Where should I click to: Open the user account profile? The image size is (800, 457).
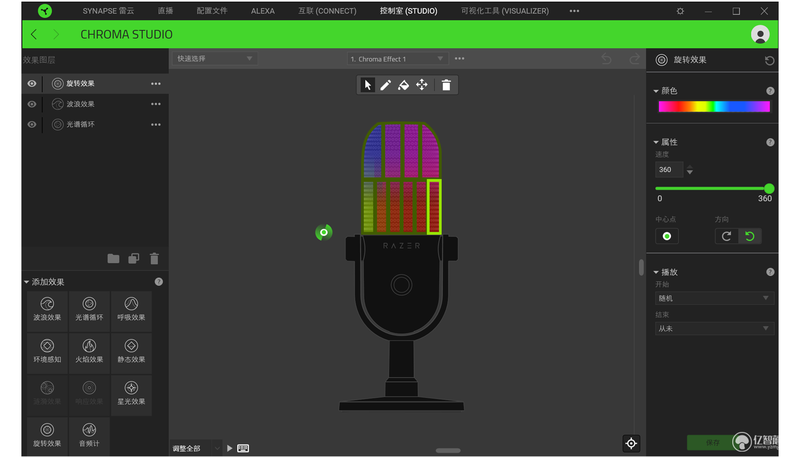760,34
